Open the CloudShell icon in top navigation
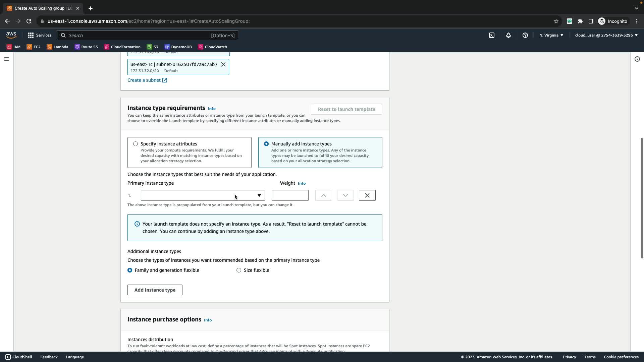Screen dimensions: 644x362 coord(492,35)
